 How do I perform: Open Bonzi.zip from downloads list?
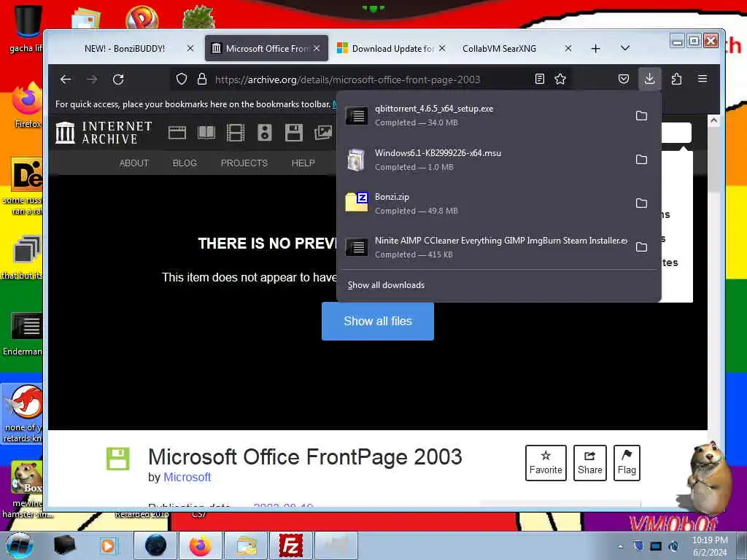484,203
